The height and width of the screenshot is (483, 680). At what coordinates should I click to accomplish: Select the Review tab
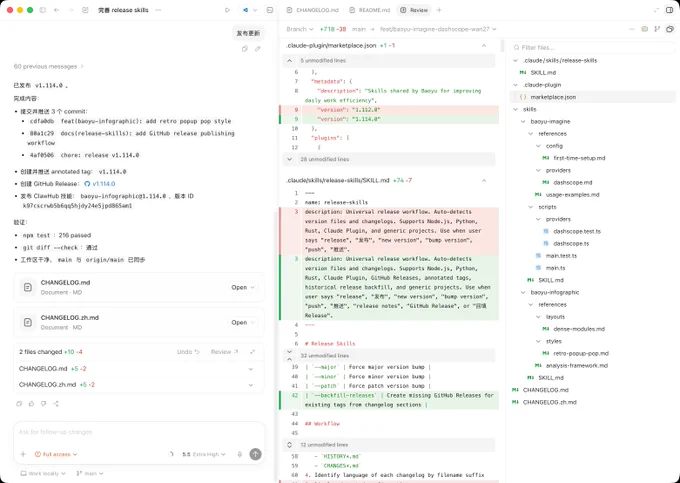[415, 10]
